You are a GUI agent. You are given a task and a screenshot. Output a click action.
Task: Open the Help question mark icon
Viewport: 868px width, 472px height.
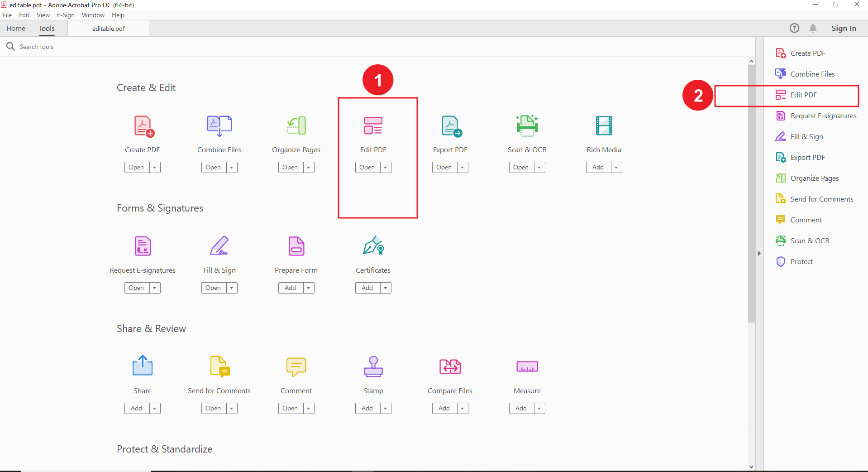click(x=794, y=28)
